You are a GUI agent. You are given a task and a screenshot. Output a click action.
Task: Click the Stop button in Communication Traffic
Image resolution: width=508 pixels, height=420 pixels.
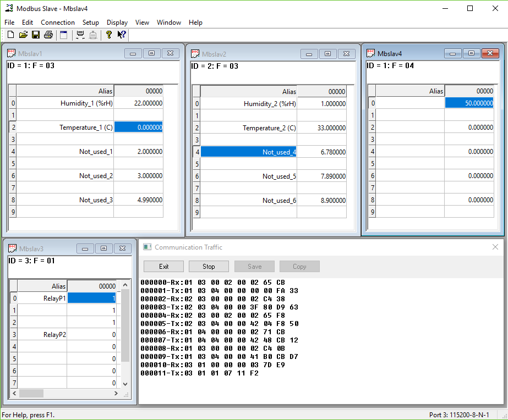tap(209, 266)
